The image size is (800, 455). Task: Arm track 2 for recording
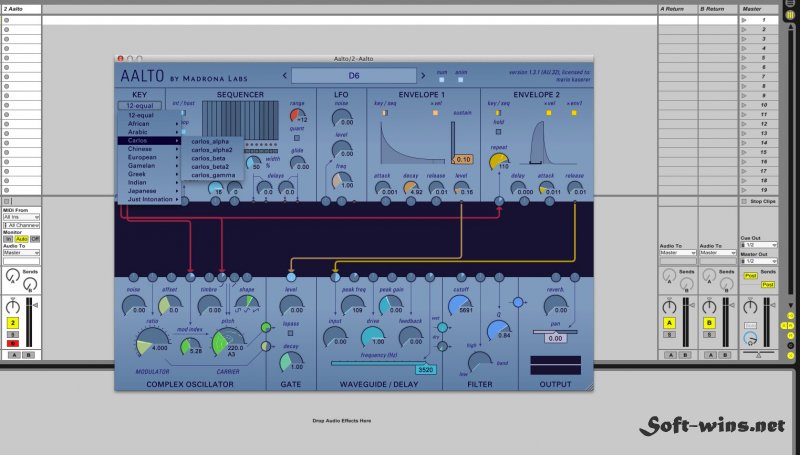pos(13,343)
